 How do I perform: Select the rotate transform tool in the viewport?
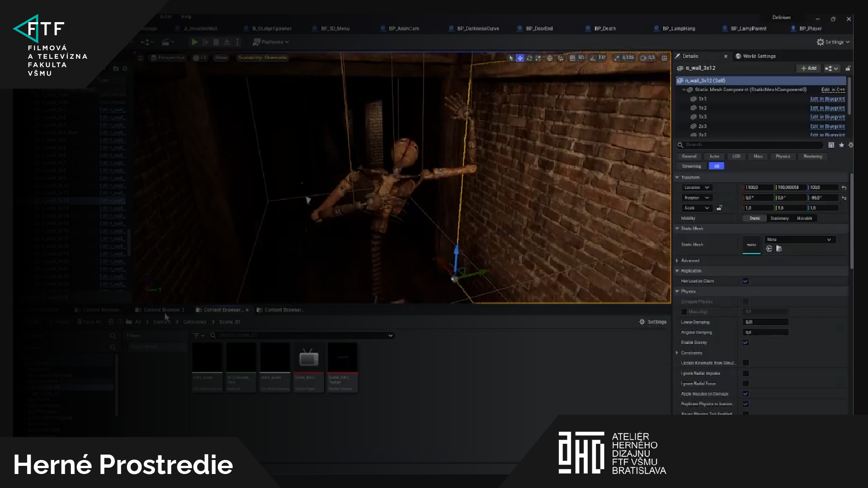coord(529,58)
